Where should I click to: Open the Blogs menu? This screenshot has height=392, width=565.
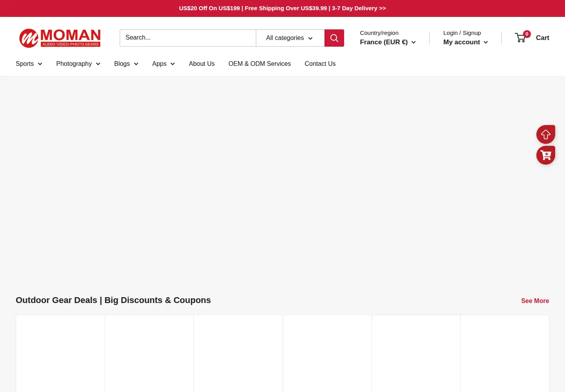126,64
